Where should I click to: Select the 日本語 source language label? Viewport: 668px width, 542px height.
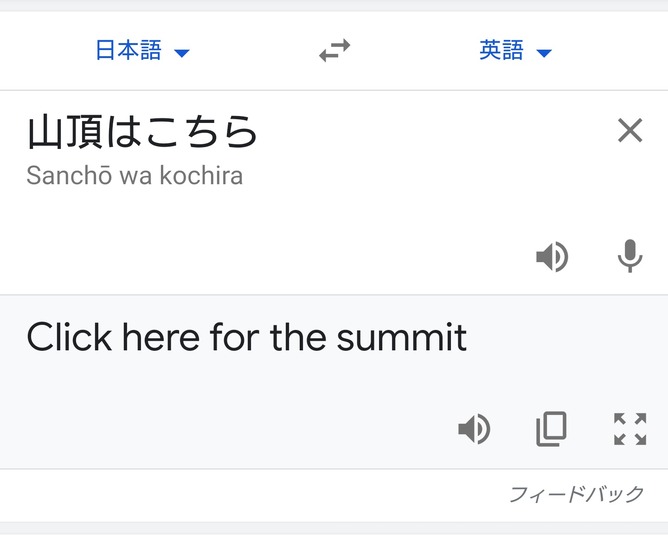(x=128, y=51)
